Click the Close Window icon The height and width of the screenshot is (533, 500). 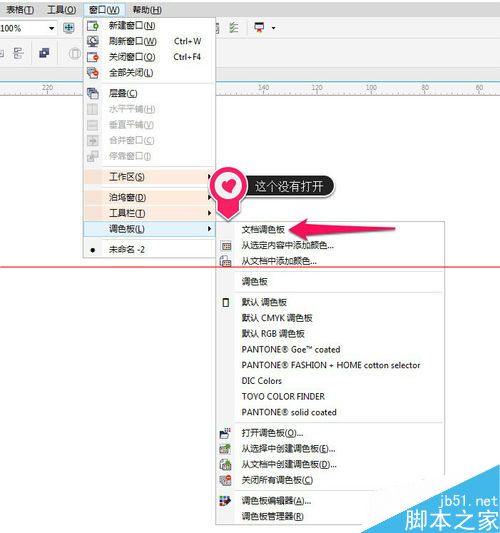[93, 57]
